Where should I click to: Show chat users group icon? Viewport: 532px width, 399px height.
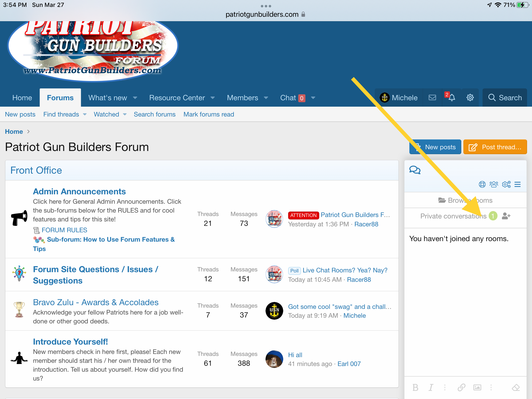click(494, 184)
